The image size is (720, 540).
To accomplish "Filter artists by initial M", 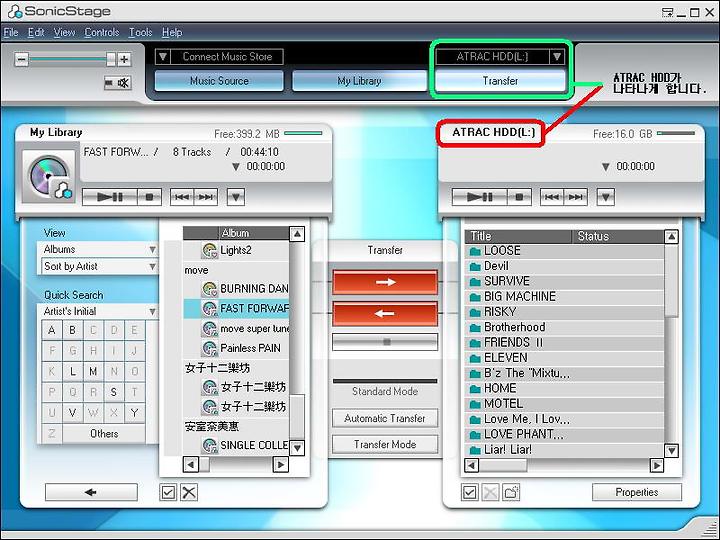I will (93, 371).
